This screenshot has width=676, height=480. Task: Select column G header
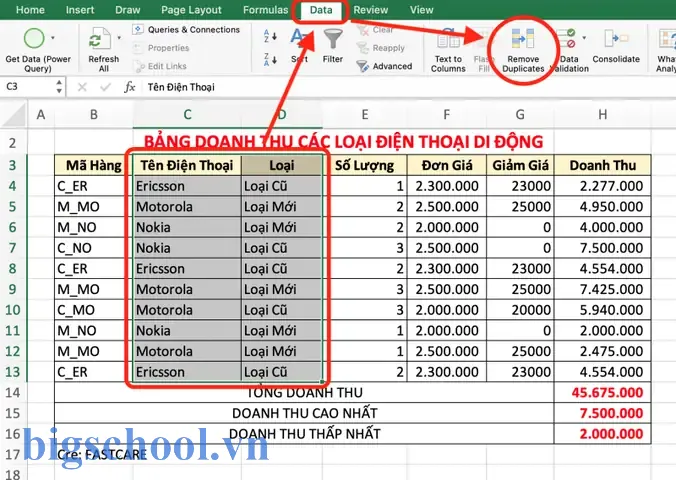point(520,115)
